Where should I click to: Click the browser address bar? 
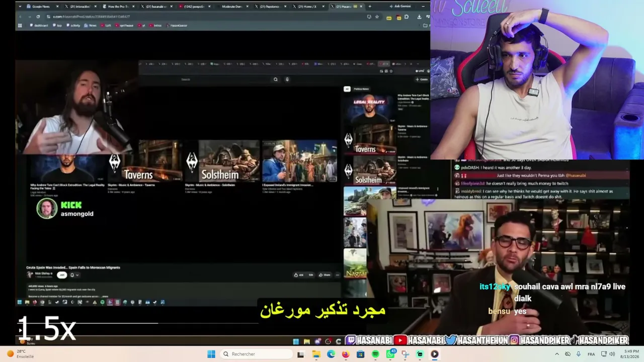coord(206,17)
